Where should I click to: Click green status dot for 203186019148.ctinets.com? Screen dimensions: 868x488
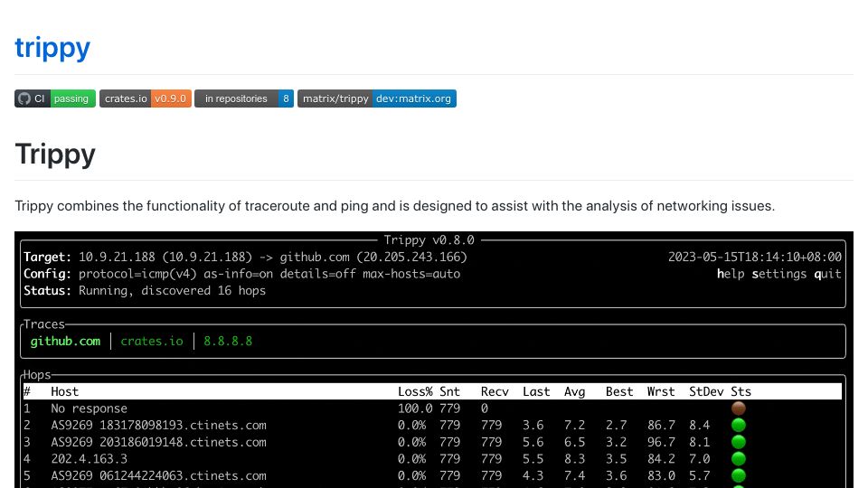pos(739,442)
